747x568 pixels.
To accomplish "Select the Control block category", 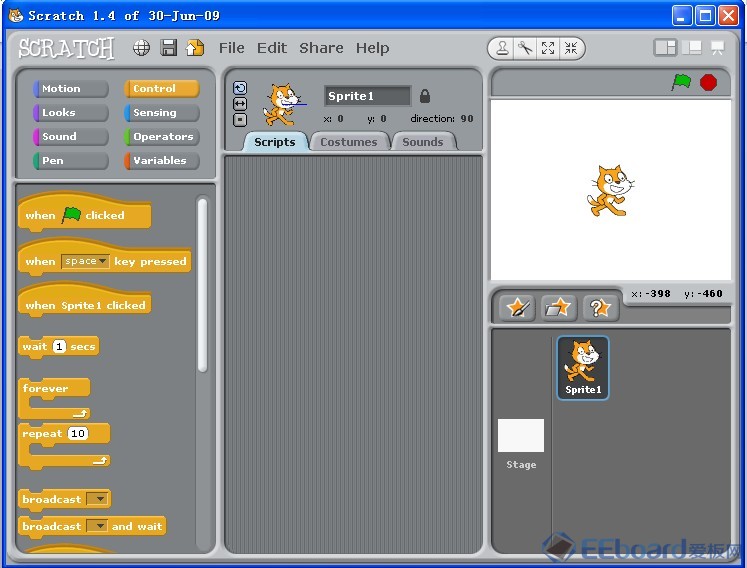I will [x=162, y=89].
